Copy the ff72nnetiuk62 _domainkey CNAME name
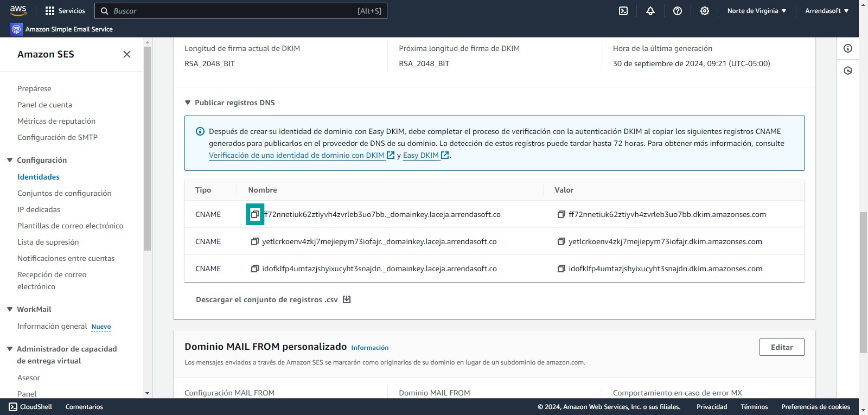 [255, 214]
